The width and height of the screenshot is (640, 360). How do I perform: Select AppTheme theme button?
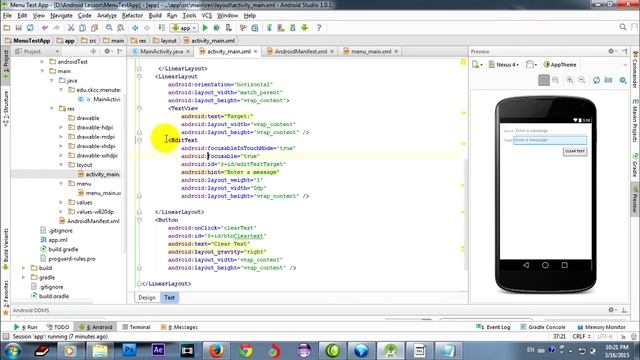click(x=560, y=64)
